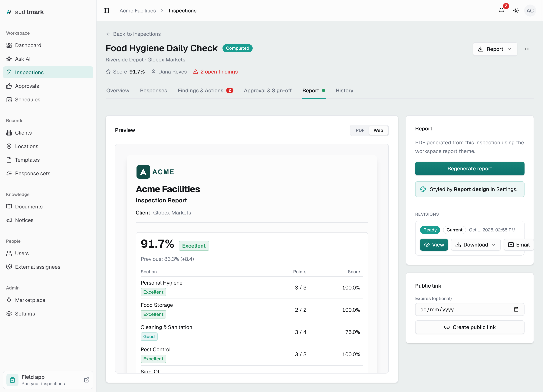Click the Acme logo in preview
Image resolution: width=543 pixels, height=392 pixels.
(155, 172)
